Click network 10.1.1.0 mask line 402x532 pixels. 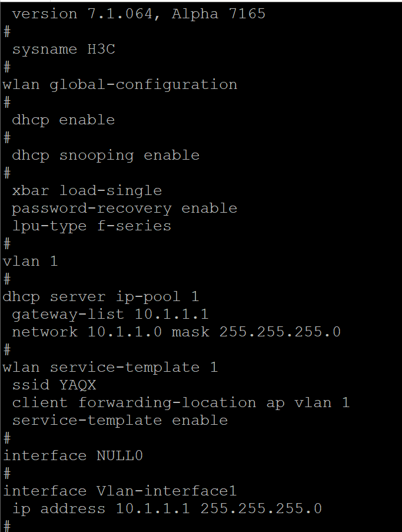(177, 332)
